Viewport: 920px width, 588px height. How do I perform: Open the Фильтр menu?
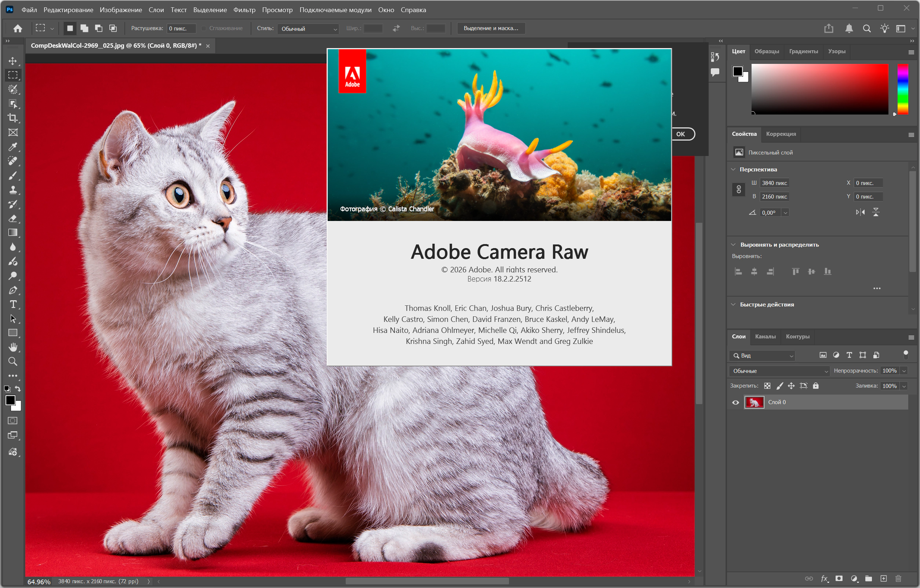pyautogui.click(x=244, y=10)
